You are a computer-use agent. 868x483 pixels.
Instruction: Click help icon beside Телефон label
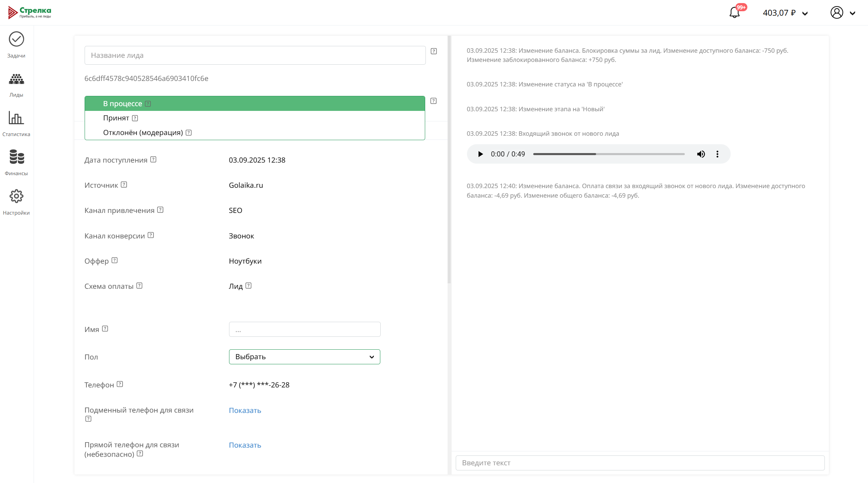click(x=120, y=384)
